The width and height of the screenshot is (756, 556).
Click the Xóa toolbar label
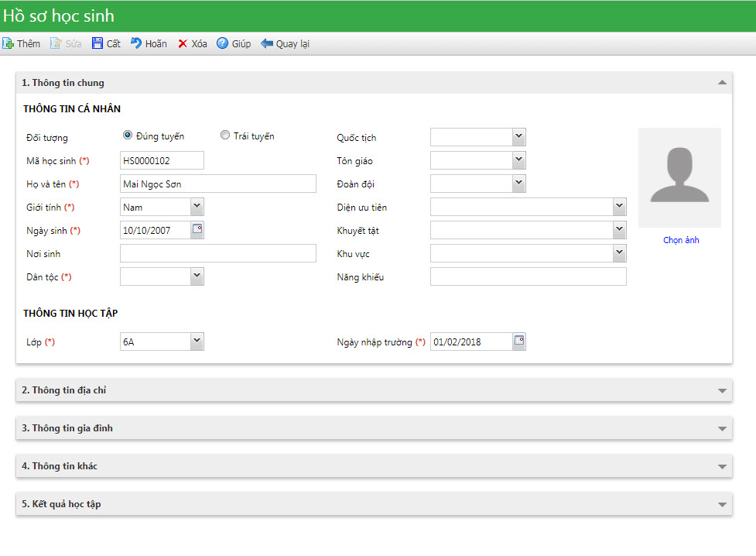[x=199, y=44]
